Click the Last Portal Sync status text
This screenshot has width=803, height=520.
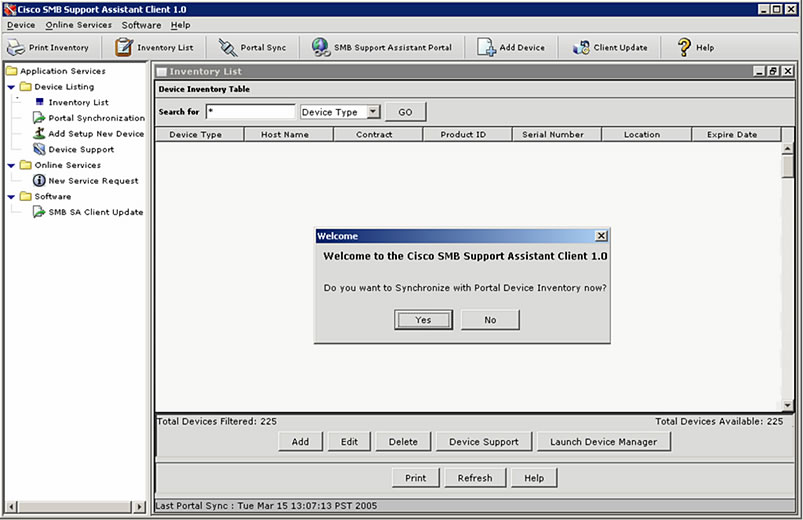point(266,506)
